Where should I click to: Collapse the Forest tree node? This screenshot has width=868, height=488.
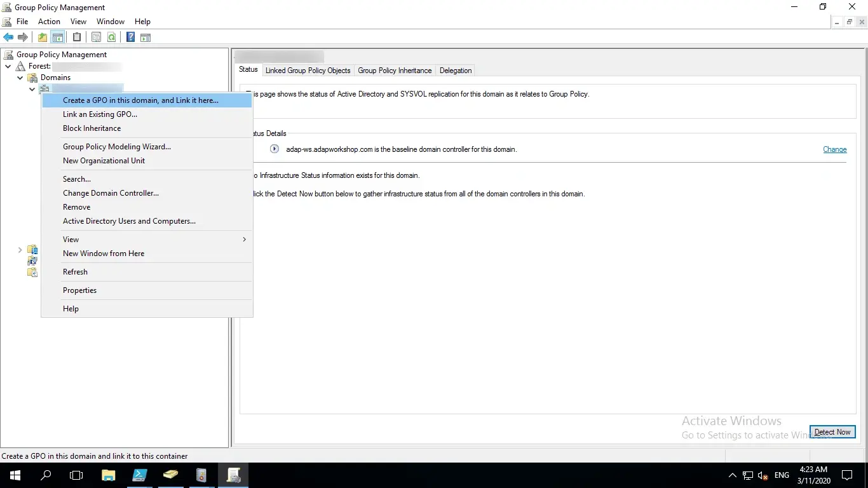8,66
